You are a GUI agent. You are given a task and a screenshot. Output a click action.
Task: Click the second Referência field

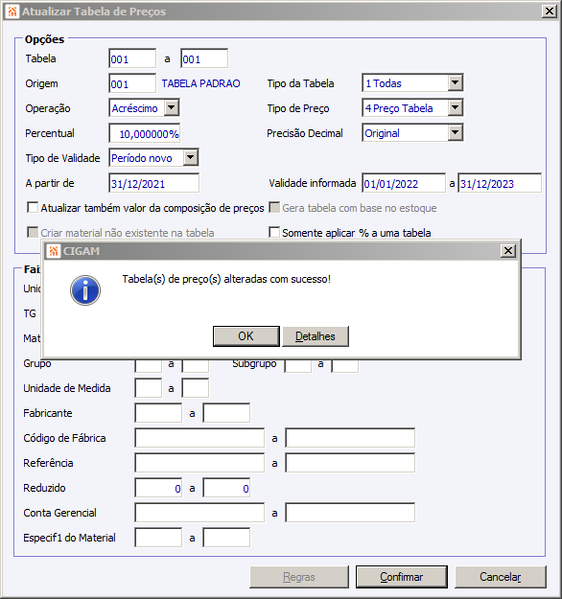coord(350,463)
